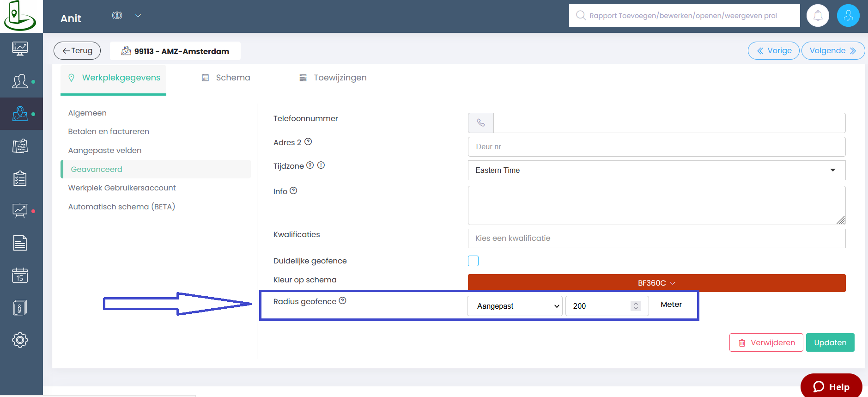Screen dimensions: 868x397
Task: Expand the Aangepast radius dropdown
Action: [515, 306]
